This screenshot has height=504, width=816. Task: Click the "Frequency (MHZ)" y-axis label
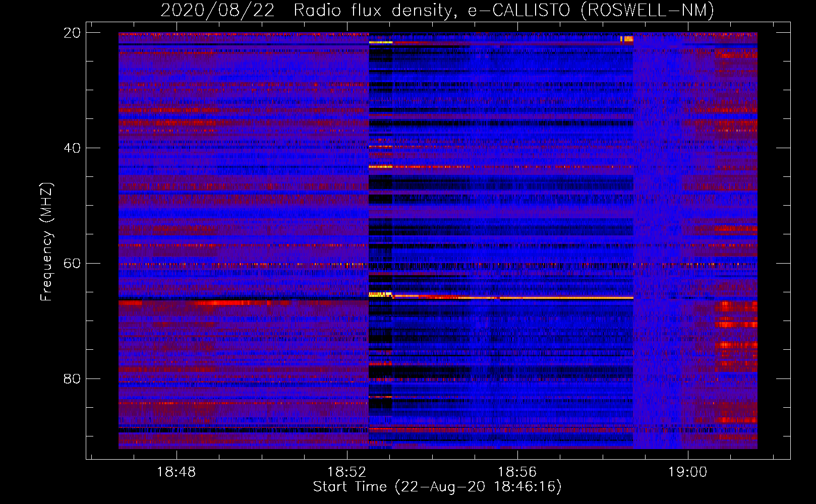tap(46, 242)
